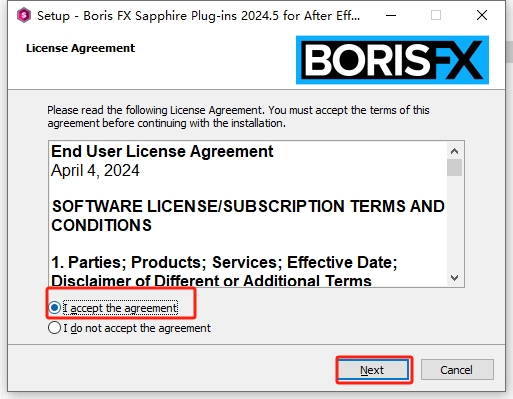Click '1. Parties; Products; Services' section heading

coord(224,271)
